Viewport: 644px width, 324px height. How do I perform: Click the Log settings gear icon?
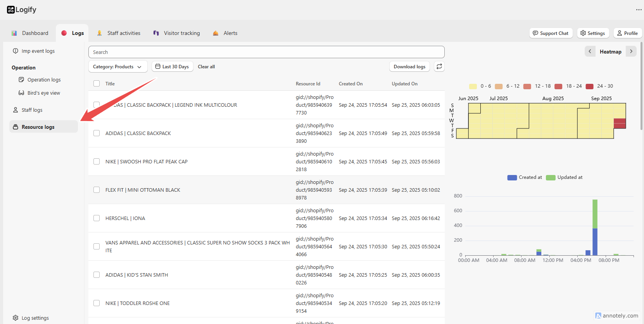(16, 318)
